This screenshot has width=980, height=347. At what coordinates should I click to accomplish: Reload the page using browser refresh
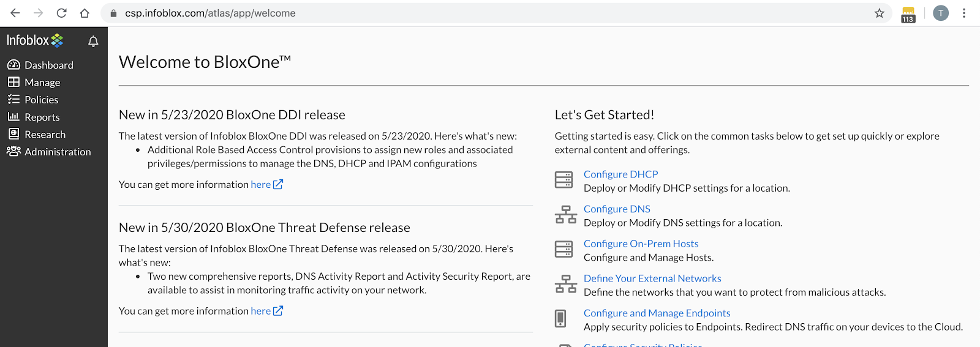[61, 13]
